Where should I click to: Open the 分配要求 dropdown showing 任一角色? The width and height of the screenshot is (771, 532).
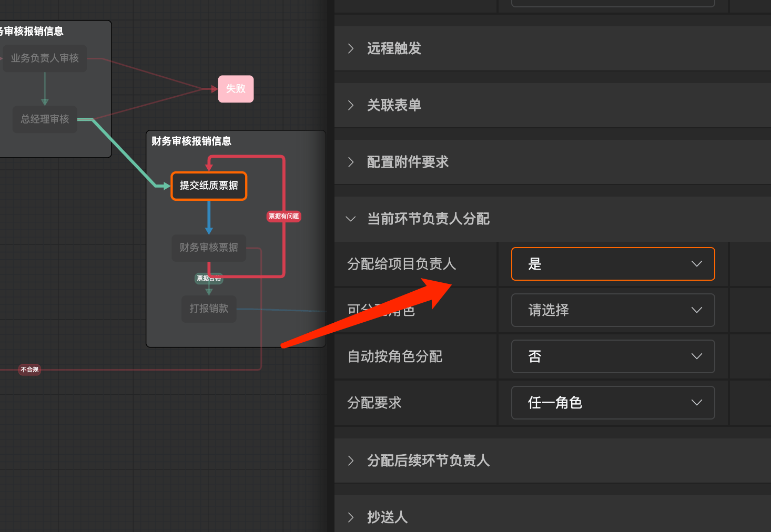point(613,403)
